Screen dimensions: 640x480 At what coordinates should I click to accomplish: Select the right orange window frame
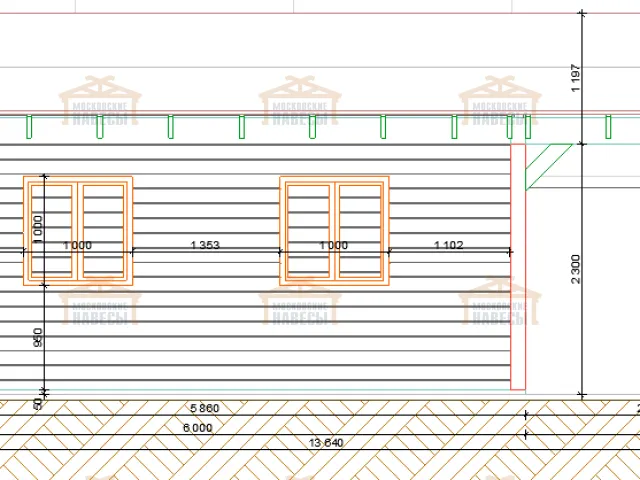pos(334,180)
